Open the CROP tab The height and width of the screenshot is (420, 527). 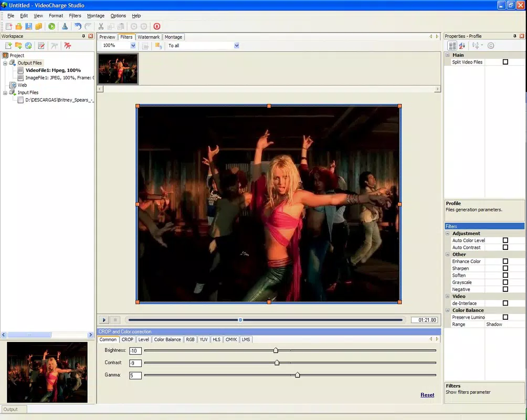tap(128, 340)
